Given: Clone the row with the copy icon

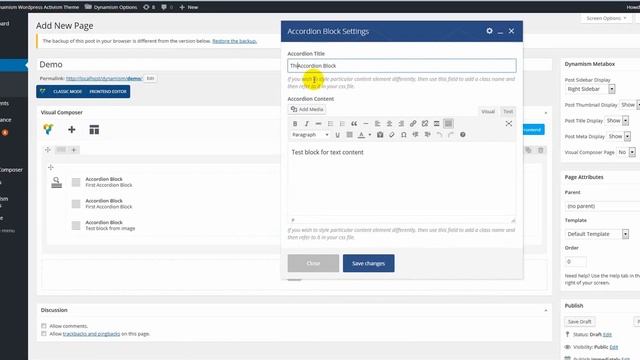Looking at the screenshot, I should [528, 150].
